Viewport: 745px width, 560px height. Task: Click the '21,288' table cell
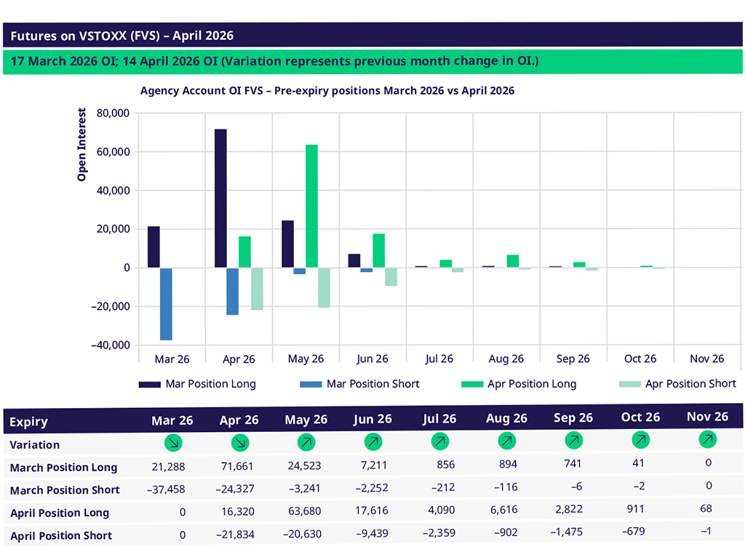pos(168,467)
